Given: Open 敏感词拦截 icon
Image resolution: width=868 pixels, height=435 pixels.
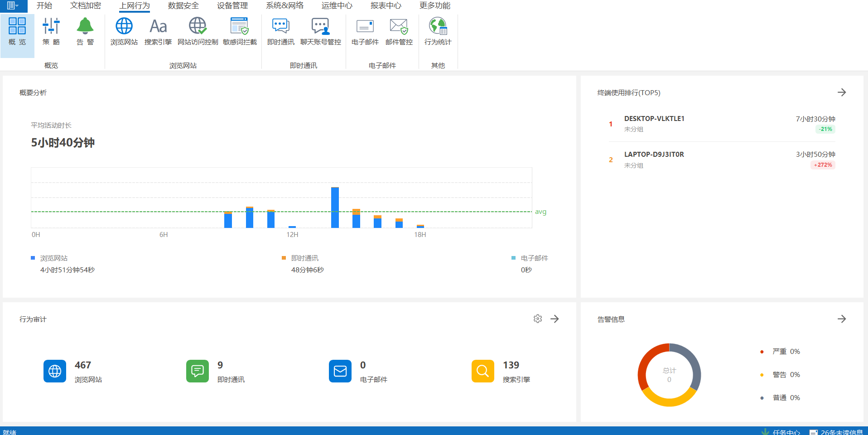Looking at the screenshot, I should 240,32.
